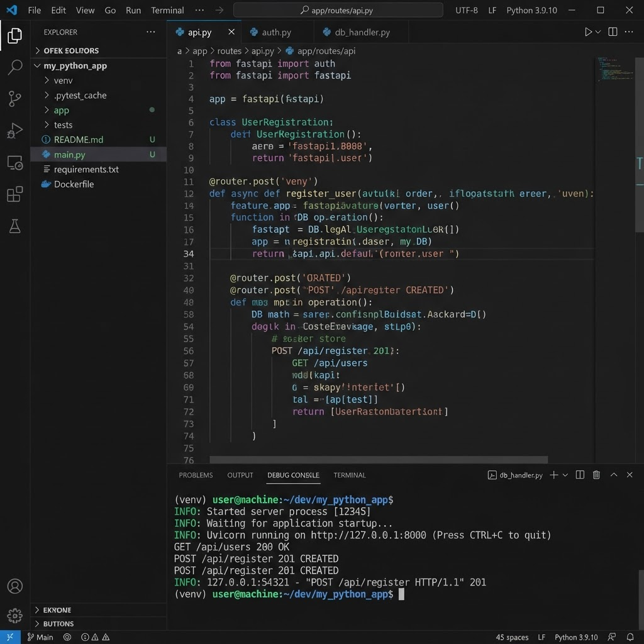Image resolution: width=644 pixels, height=644 pixels.
Task: Open notifications bell in status bar
Action: [630, 637]
